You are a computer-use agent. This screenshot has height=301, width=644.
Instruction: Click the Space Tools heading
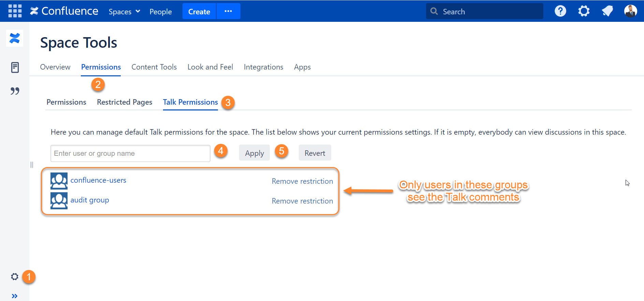78,43
